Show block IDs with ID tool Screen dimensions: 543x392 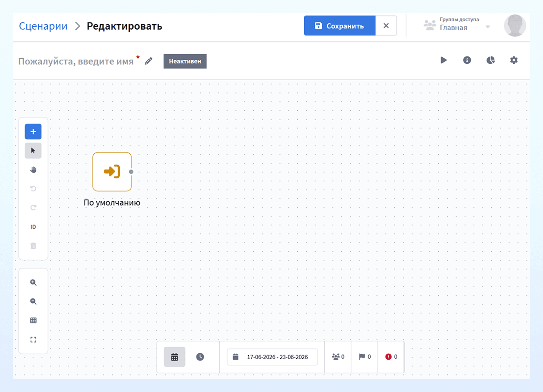click(x=33, y=227)
